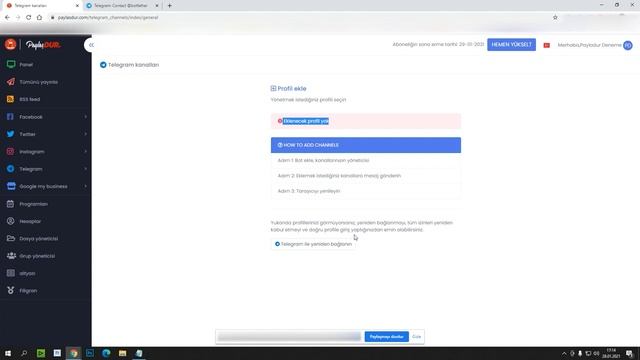Click the red icon beside the username

pyautogui.click(x=547, y=45)
